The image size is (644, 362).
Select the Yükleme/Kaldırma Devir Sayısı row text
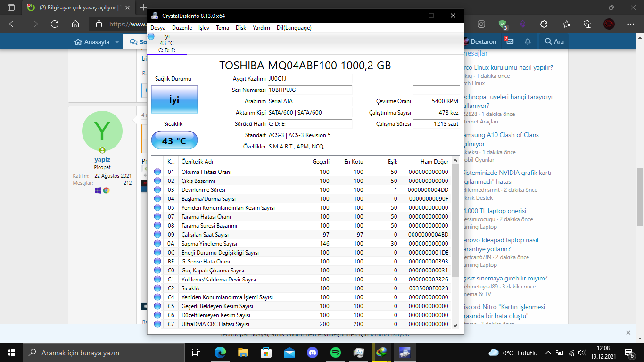[x=219, y=280]
